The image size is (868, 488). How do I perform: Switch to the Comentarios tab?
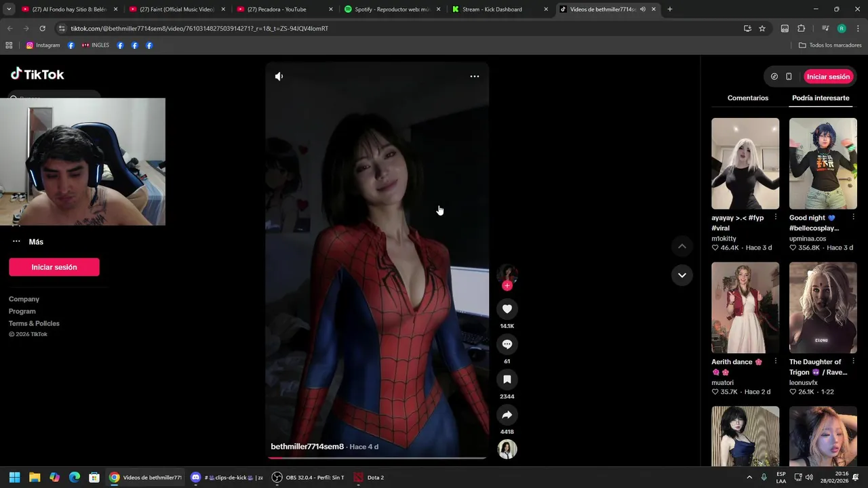[748, 98]
